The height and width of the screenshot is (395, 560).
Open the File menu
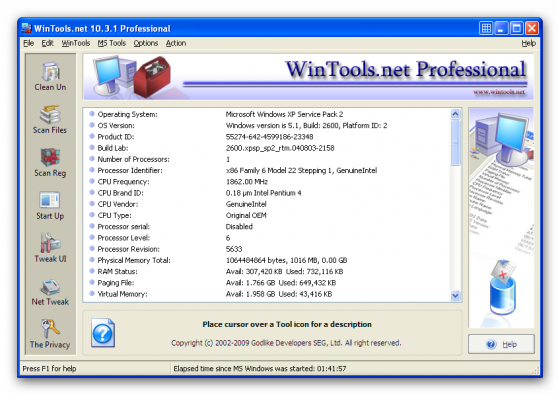(x=29, y=43)
